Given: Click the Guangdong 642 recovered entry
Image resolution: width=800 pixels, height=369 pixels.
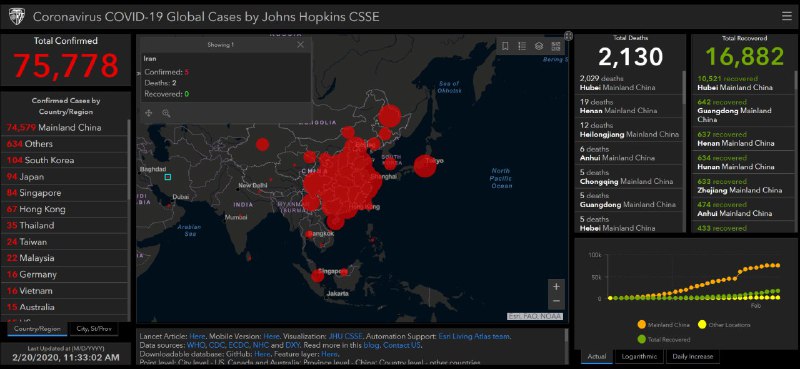Looking at the screenshot, I should pyautogui.click(x=743, y=110).
